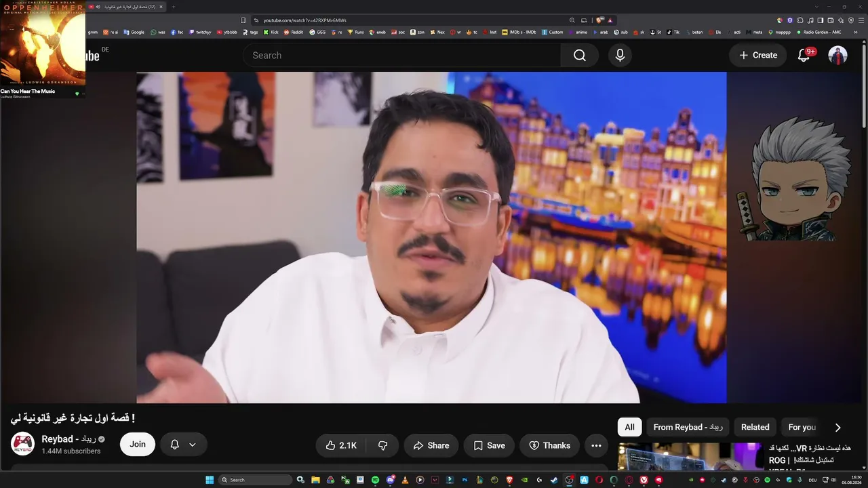Click the video player frame
The height and width of the screenshot is (488, 868).
pos(431,238)
